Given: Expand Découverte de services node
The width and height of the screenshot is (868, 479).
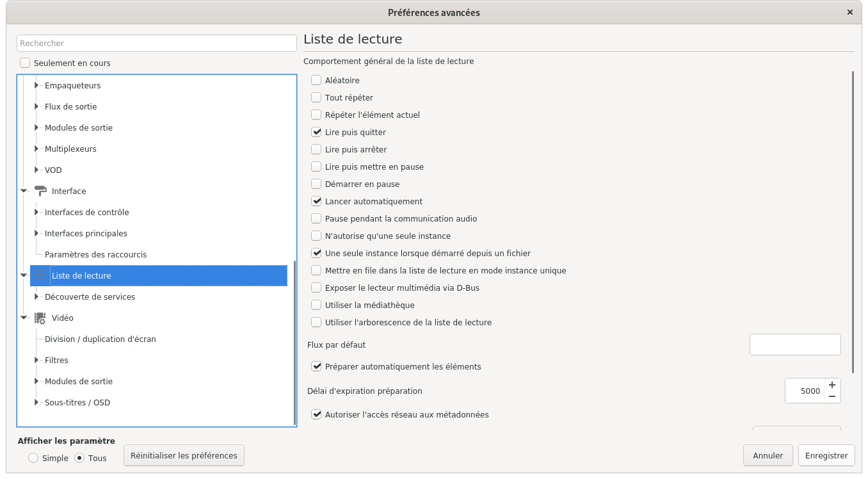Looking at the screenshot, I should pyautogui.click(x=37, y=296).
